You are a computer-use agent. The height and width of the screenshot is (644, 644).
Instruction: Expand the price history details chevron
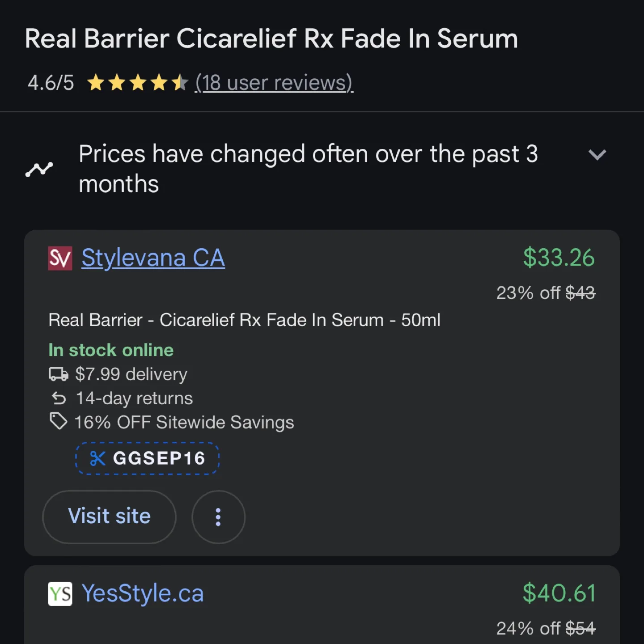point(597,155)
